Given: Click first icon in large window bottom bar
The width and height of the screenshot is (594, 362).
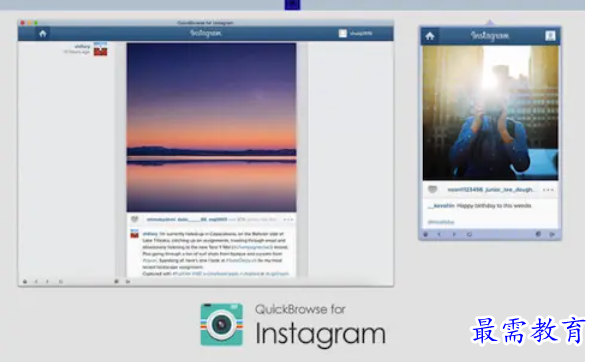Looking at the screenshot, I should [x=25, y=281].
